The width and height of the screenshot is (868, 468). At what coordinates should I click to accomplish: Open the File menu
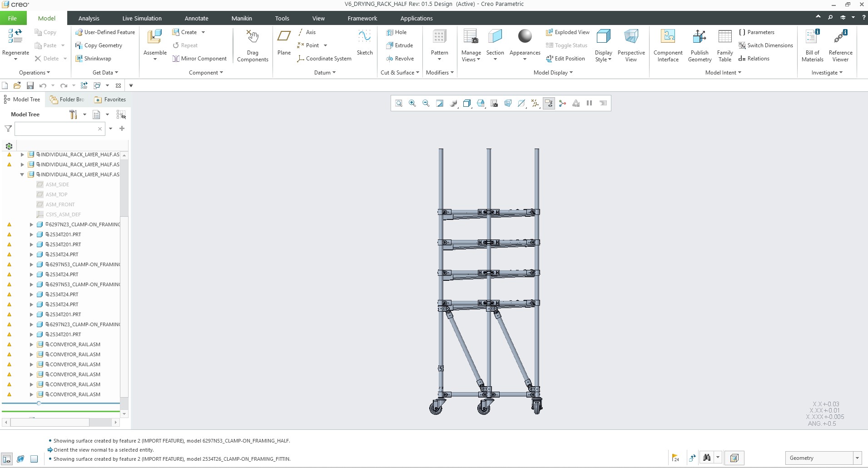(13, 18)
